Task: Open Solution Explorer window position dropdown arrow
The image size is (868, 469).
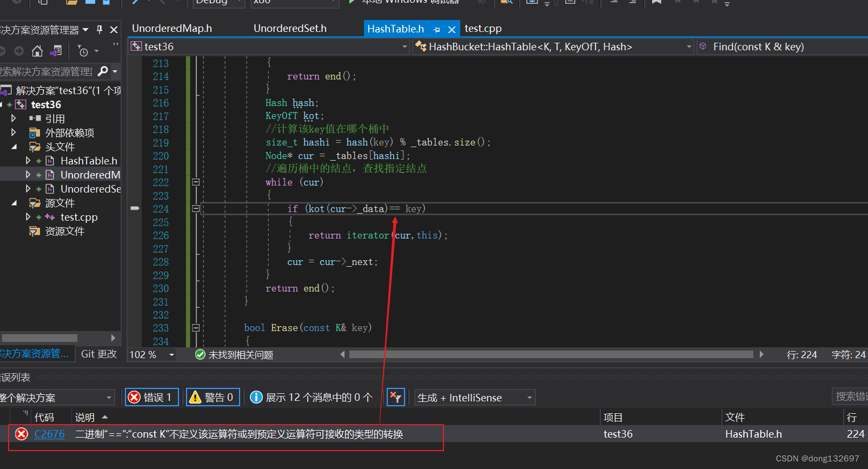Action: click(85, 30)
